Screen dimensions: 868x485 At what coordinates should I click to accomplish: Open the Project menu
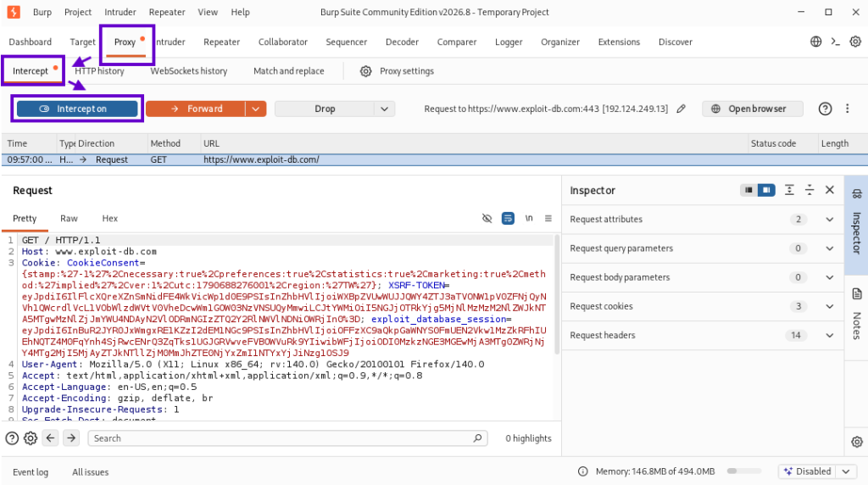pyautogui.click(x=77, y=12)
